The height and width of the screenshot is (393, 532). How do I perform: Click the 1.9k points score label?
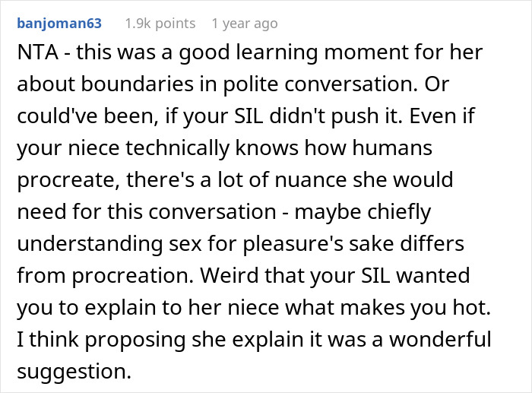point(160,24)
